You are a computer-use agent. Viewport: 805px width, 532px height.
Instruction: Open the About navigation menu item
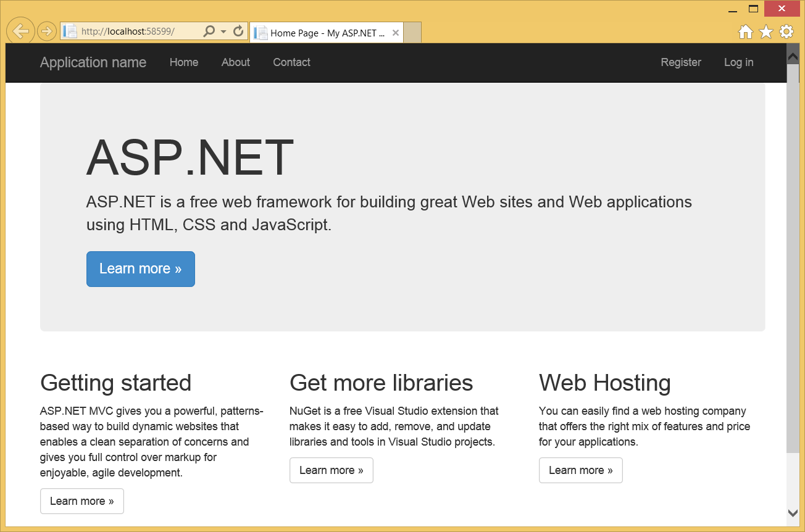[x=236, y=62]
